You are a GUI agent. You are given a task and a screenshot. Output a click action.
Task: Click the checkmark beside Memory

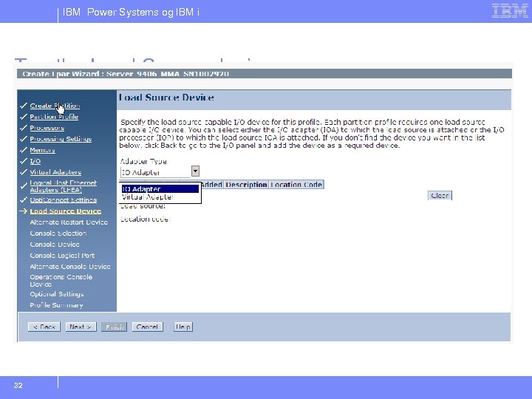[x=24, y=150]
